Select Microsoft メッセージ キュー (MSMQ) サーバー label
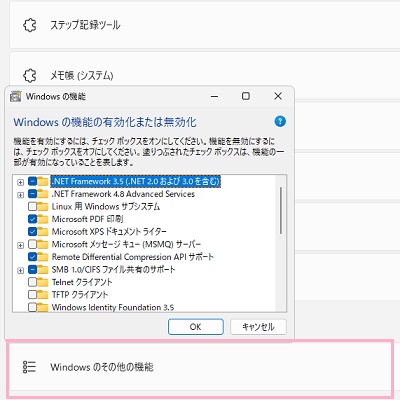Screen dimensions: 400x400 [126, 244]
